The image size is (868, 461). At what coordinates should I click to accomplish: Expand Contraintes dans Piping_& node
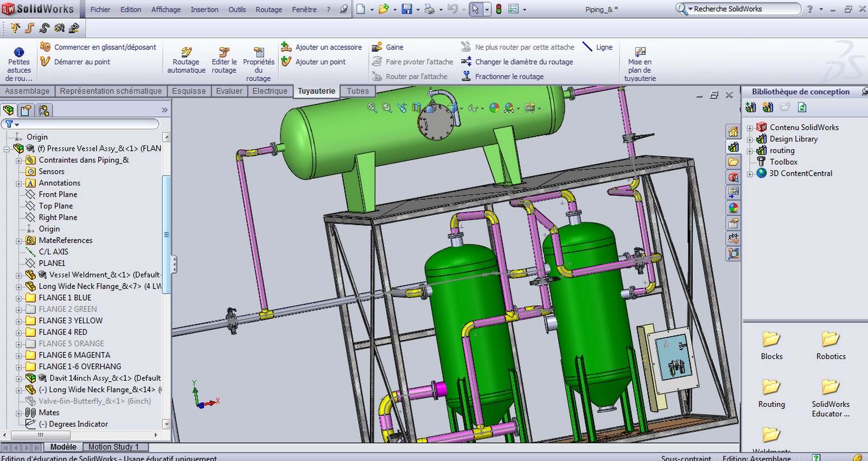point(19,161)
